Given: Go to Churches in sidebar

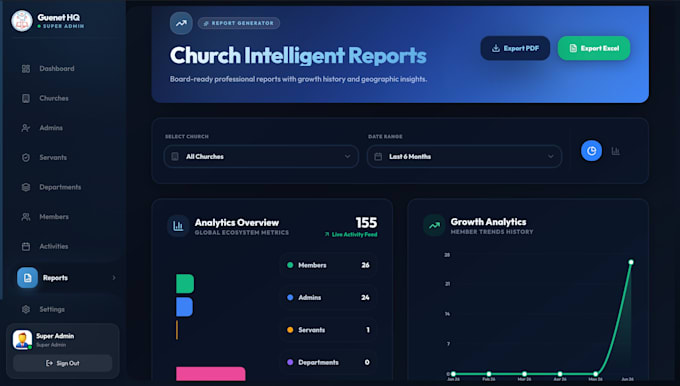Looking at the screenshot, I should 54,98.
